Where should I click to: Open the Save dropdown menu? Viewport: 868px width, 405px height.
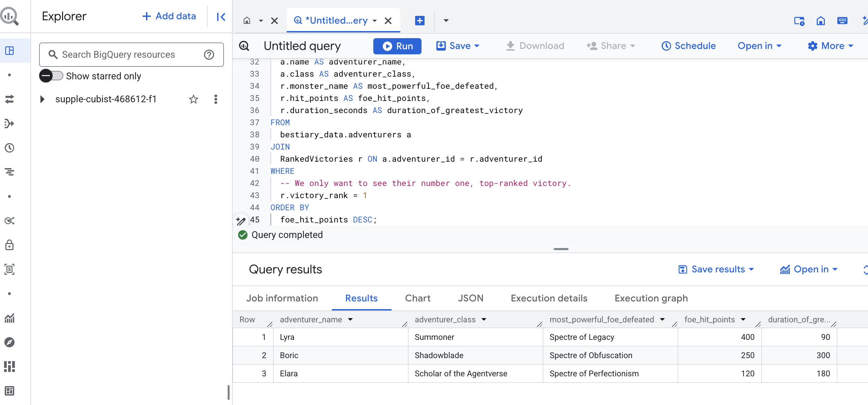tap(458, 46)
